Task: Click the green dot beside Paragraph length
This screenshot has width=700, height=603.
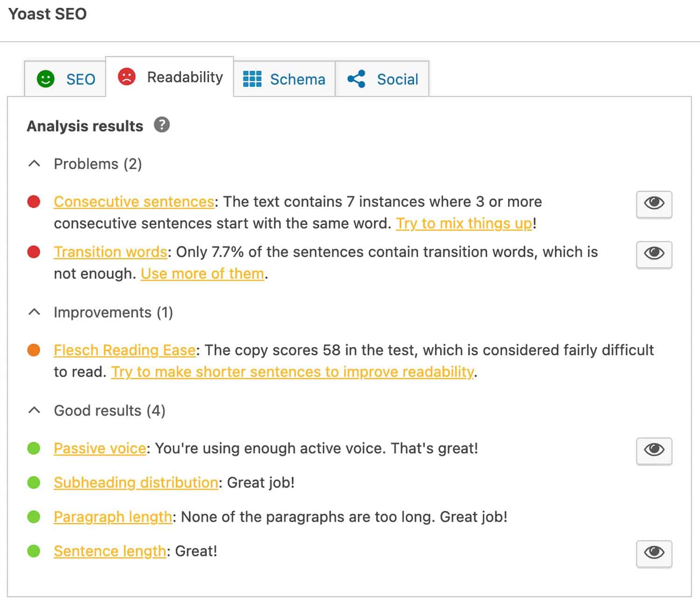Action: 33,517
